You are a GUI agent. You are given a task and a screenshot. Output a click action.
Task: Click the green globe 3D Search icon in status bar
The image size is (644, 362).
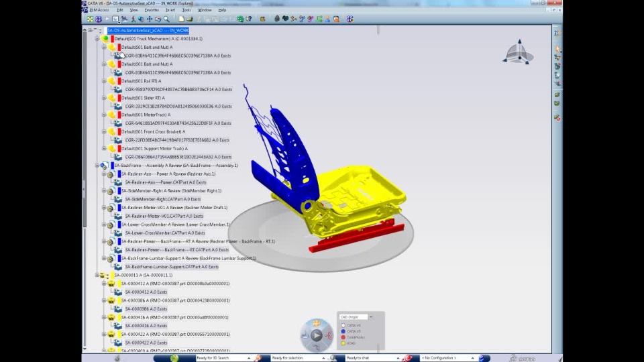pos(174,358)
